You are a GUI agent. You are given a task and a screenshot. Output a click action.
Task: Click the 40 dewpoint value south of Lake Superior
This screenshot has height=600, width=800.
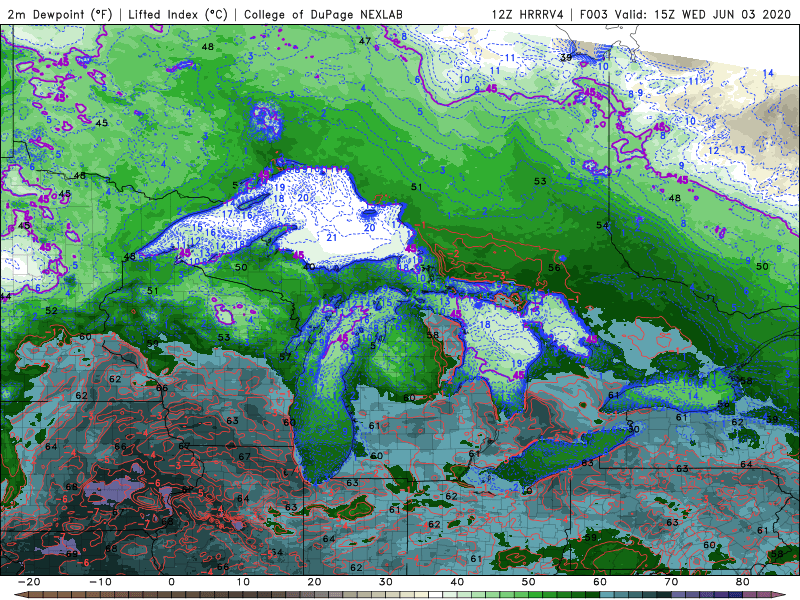tap(309, 267)
